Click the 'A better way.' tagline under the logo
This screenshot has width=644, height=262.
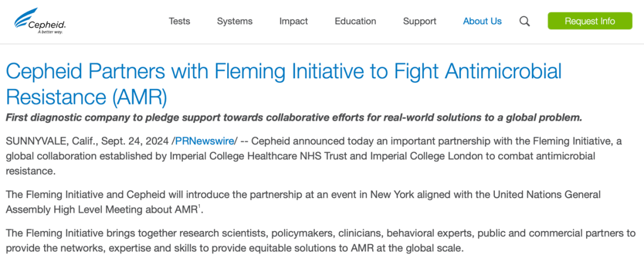[50, 32]
